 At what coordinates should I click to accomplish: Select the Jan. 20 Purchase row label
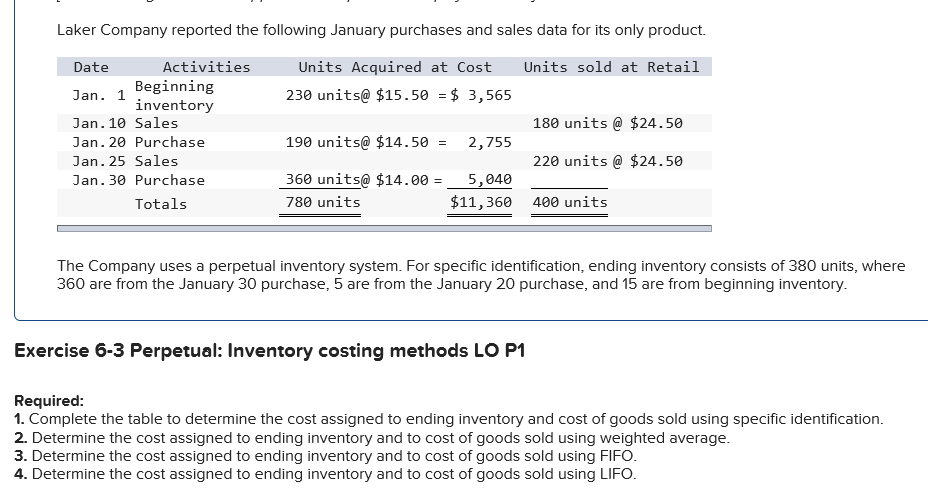coord(138,142)
